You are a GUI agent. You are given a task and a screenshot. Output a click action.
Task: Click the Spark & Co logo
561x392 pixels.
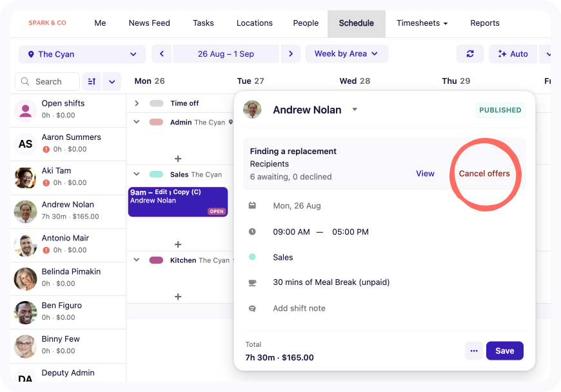point(47,23)
